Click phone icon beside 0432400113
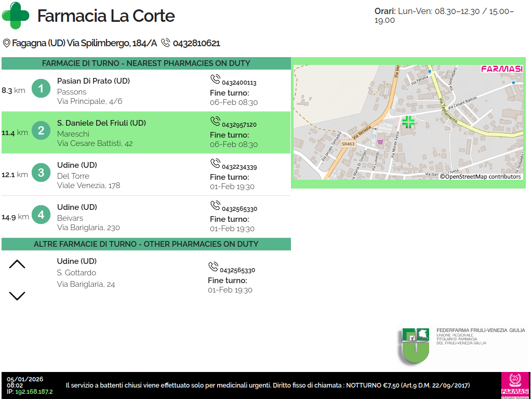The height and width of the screenshot is (399, 532). tap(215, 79)
